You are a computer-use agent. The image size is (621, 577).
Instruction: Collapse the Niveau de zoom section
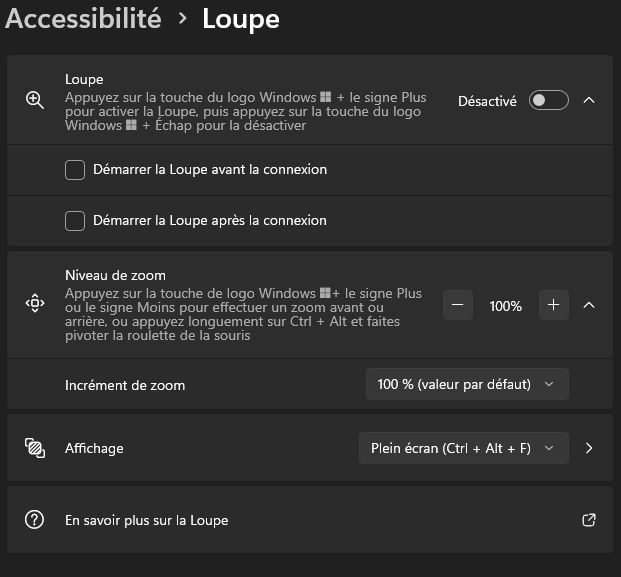tap(589, 305)
